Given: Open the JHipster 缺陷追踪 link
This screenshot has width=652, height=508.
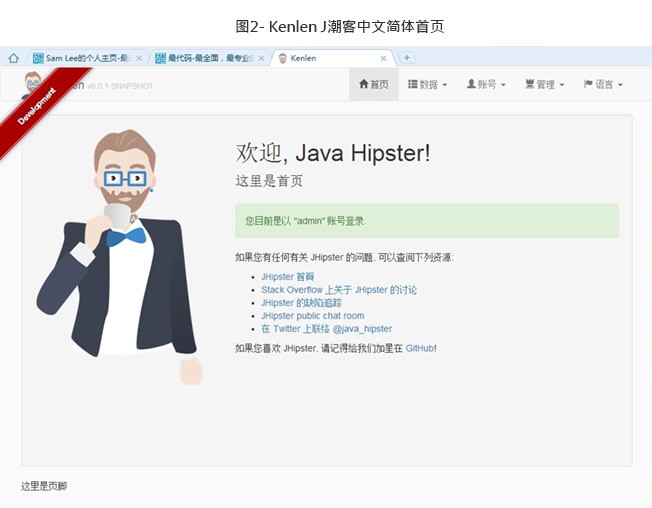Looking at the screenshot, I should point(301,303).
